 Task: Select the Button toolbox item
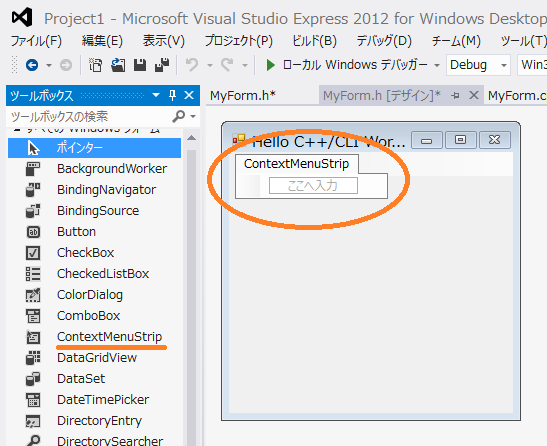pos(95,232)
